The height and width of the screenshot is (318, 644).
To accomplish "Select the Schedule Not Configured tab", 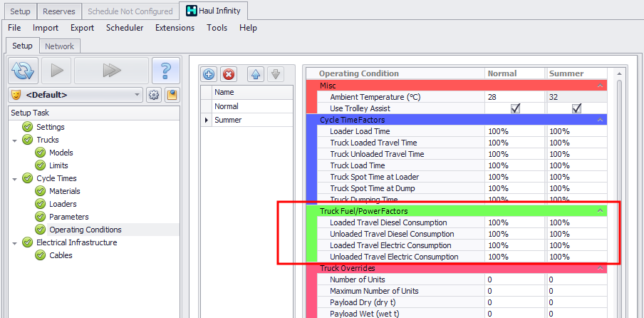I will (x=130, y=11).
